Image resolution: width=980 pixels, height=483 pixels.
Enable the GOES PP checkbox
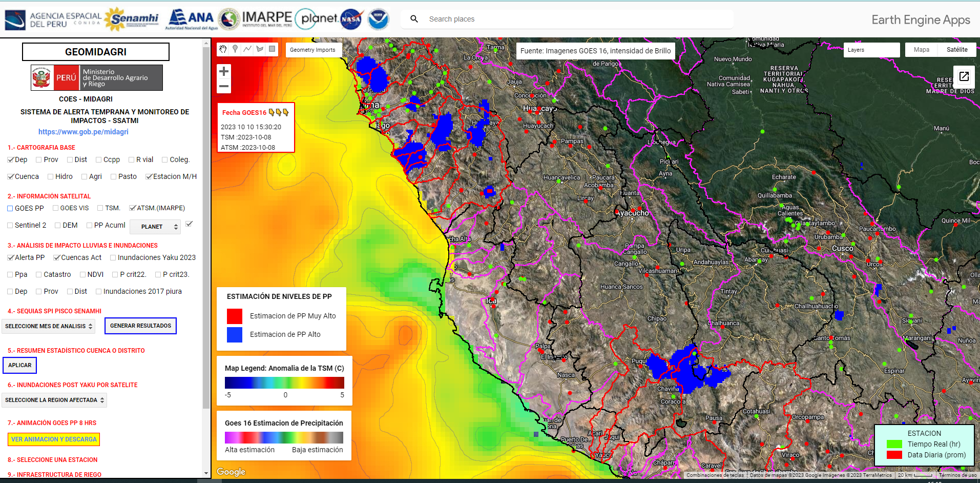tap(10, 209)
